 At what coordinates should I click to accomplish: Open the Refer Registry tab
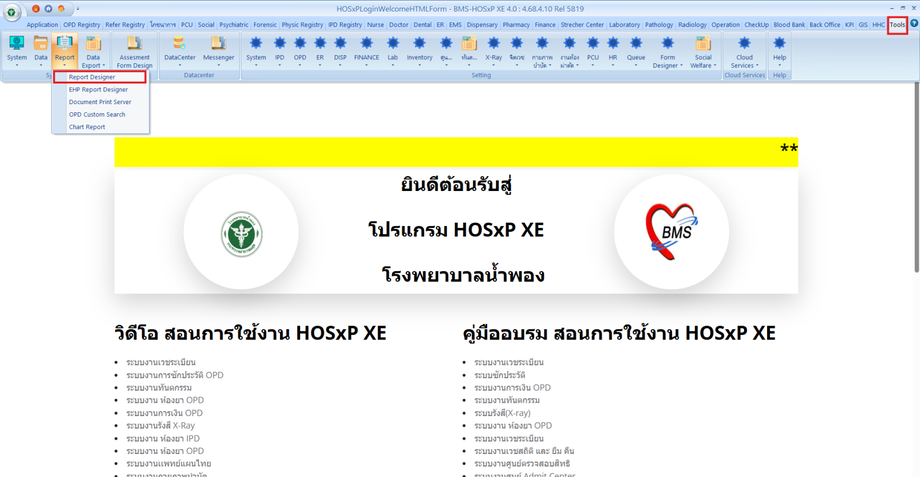pos(125,25)
